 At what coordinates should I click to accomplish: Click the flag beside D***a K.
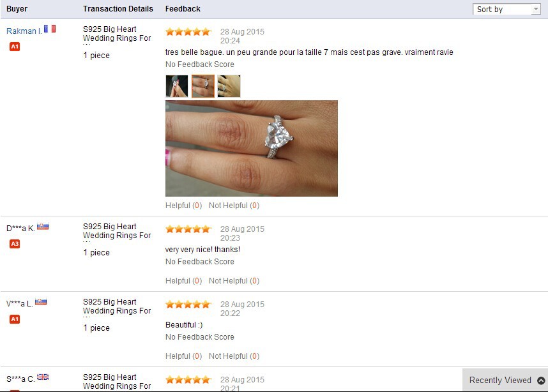[43, 227]
